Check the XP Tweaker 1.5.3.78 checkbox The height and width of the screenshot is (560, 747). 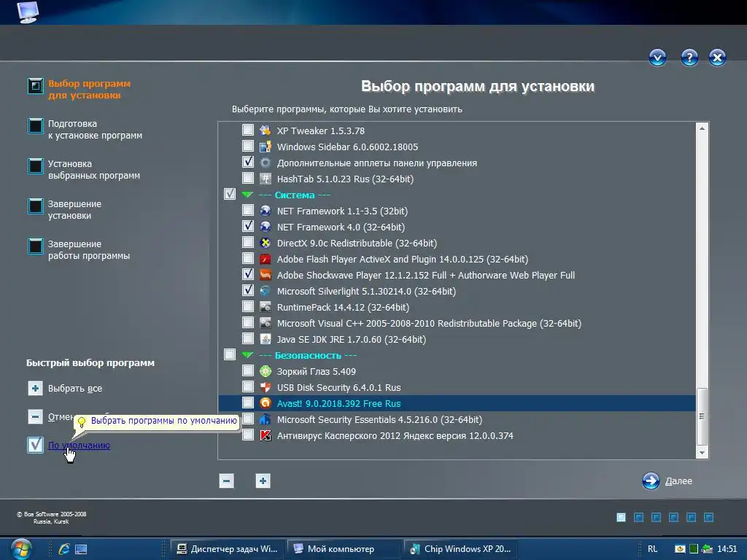coord(248,130)
